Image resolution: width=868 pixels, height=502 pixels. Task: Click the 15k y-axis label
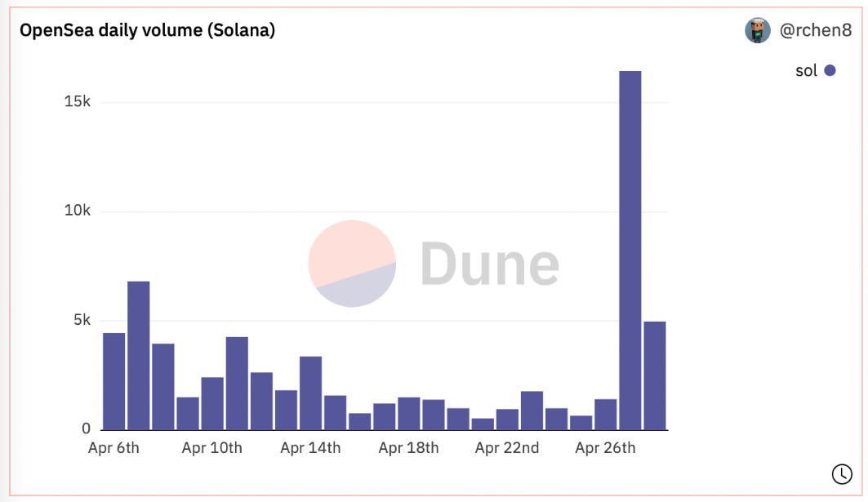point(77,102)
